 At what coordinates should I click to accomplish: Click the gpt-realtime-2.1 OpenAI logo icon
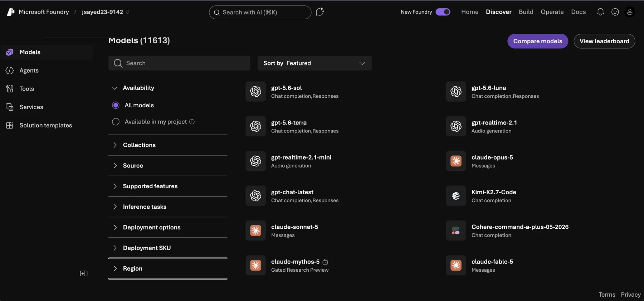[x=456, y=126]
